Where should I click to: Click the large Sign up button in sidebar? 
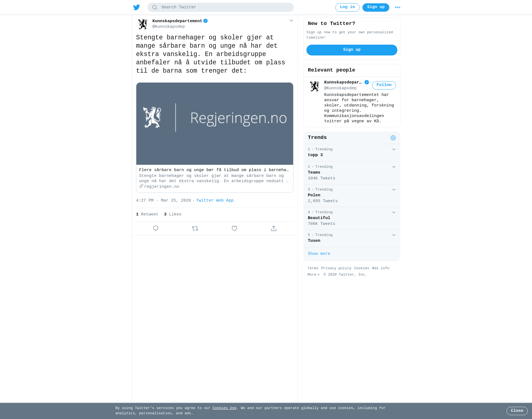(352, 50)
